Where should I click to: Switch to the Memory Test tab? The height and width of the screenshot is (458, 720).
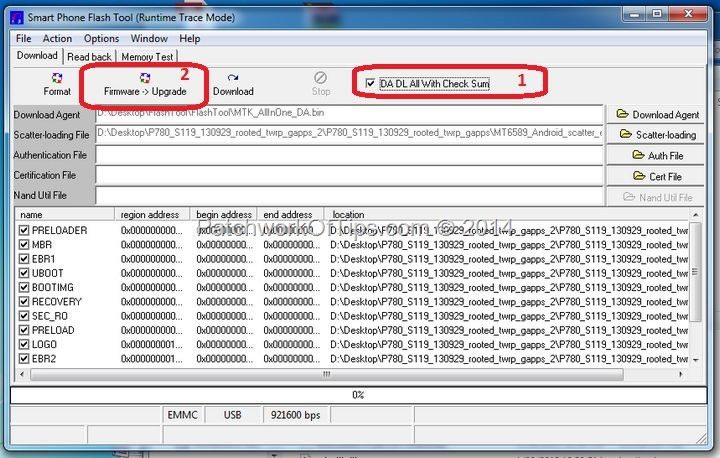coord(147,57)
